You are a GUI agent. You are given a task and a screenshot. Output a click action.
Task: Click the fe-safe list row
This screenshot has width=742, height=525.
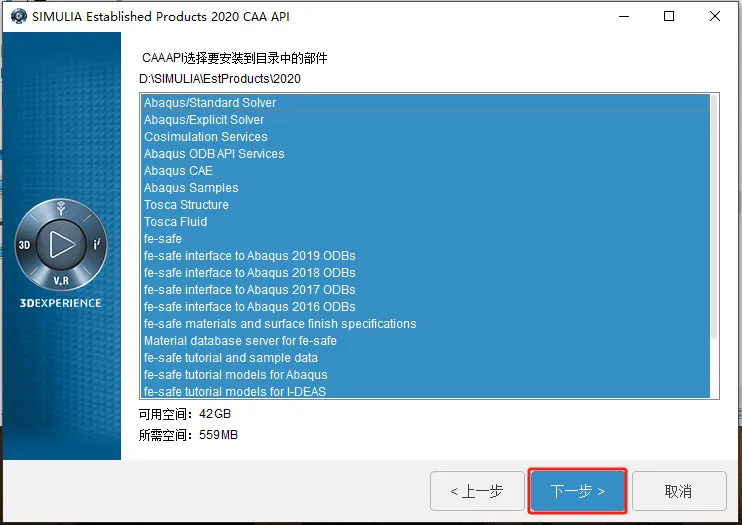point(425,239)
